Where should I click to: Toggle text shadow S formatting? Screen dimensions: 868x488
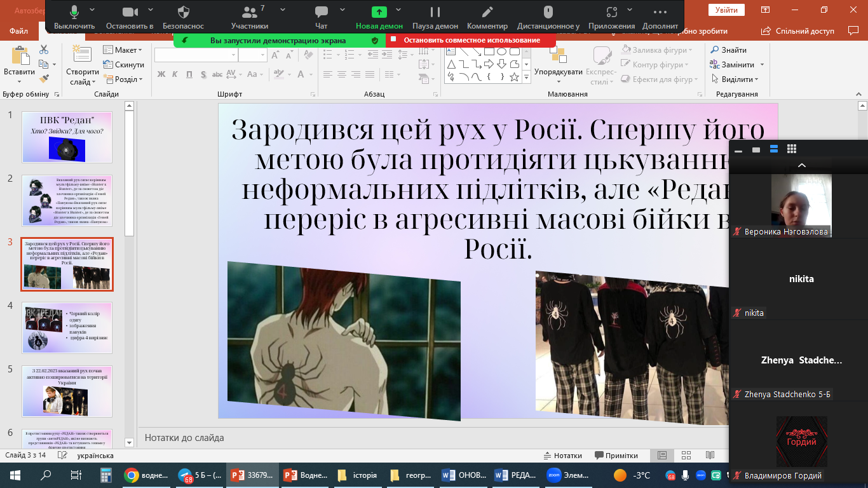203,74
